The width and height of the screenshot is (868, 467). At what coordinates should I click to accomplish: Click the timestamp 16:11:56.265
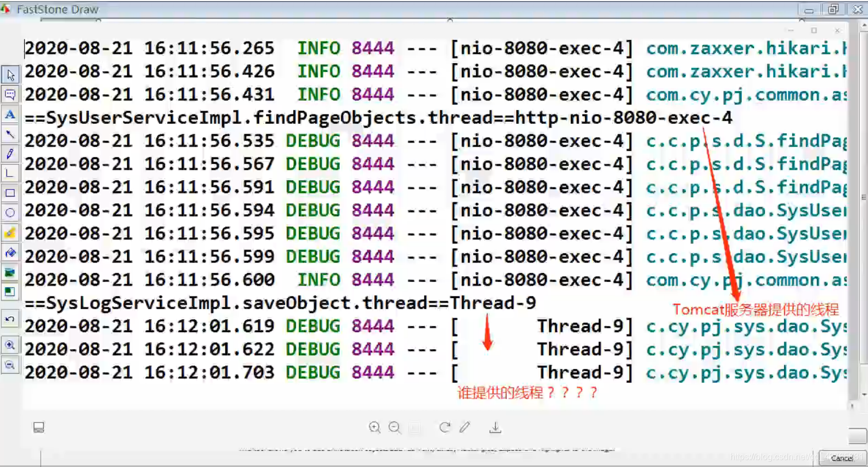pos(209,48)
